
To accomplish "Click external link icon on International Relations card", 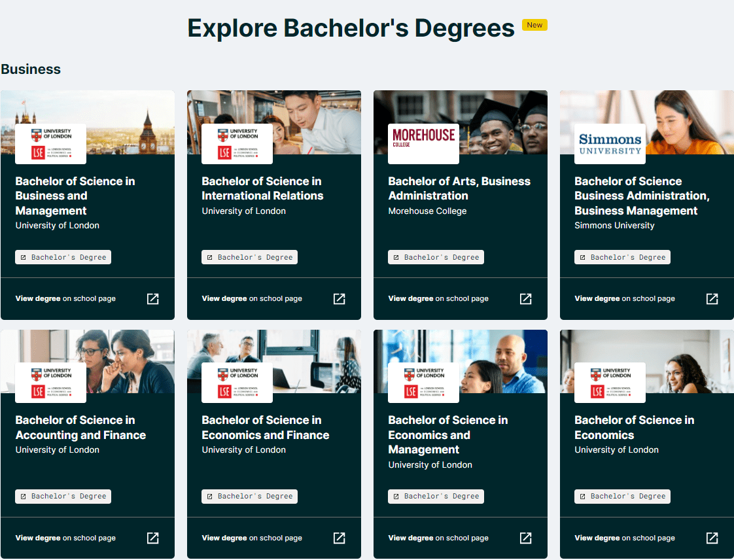I will pyautogui.click(x=339, y=299).
